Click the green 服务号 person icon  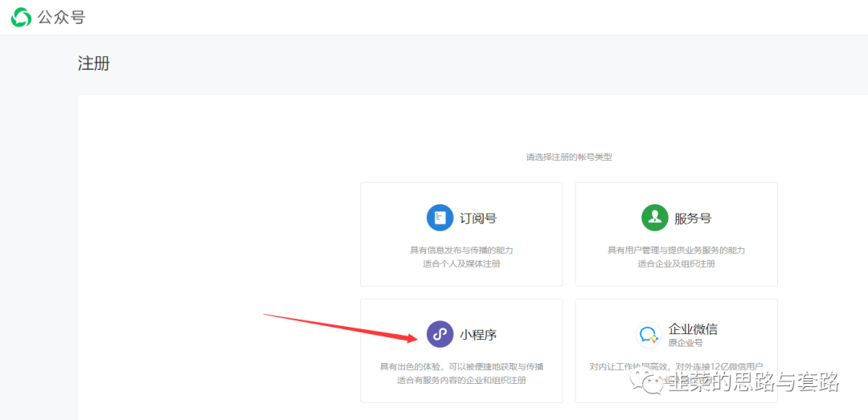(x=655, y=218)
